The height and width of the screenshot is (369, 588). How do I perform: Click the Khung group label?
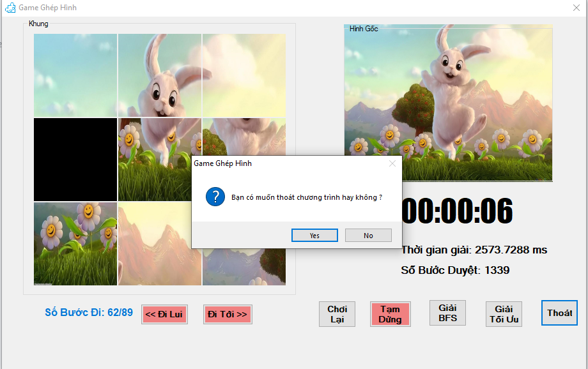[38, 24]
